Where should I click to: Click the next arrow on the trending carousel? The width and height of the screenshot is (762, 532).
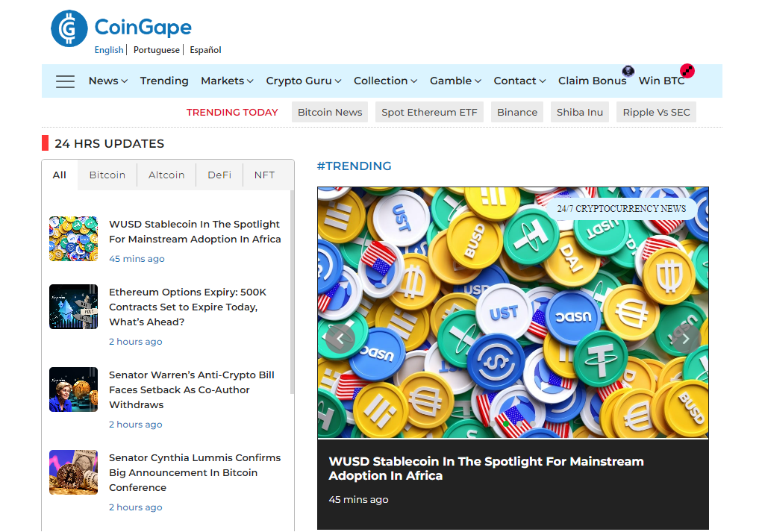point(685,338)
